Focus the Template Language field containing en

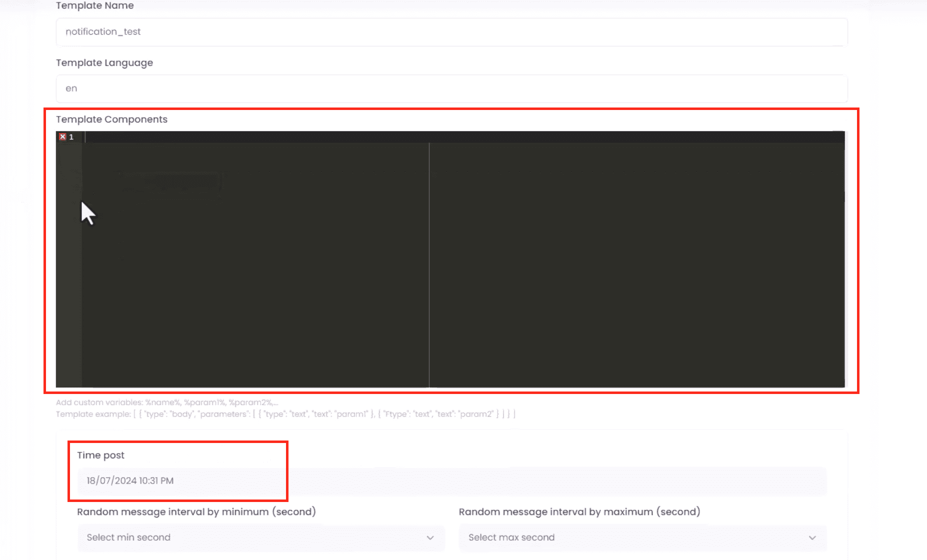[451, 88]
